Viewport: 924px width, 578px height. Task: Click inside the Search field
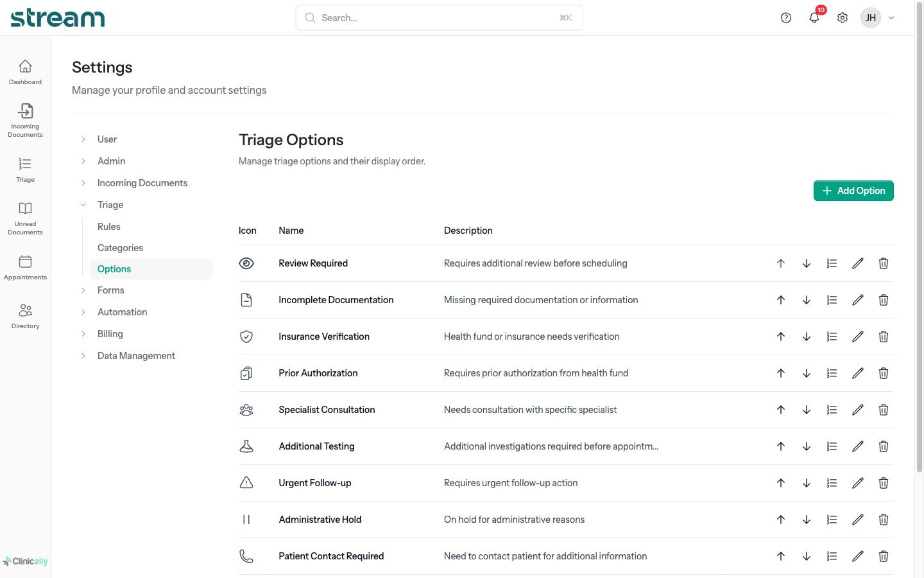[439, 17]
